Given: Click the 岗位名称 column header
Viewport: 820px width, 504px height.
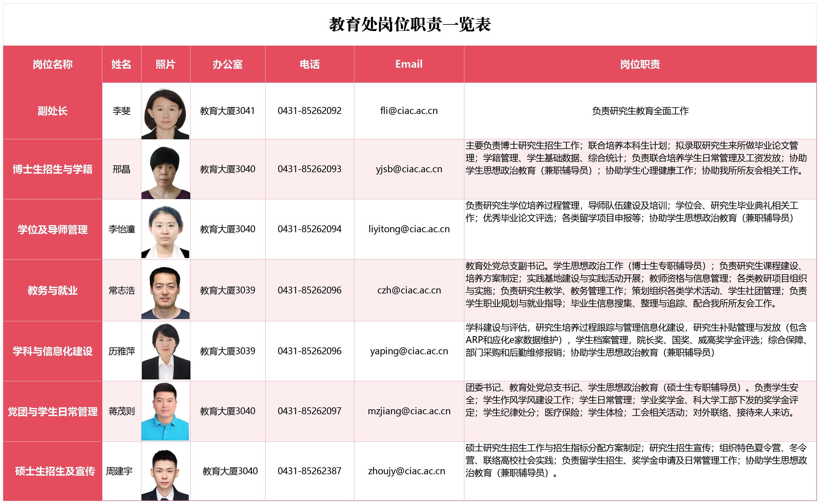Looking at the screenshot, I should click(52, 64).
